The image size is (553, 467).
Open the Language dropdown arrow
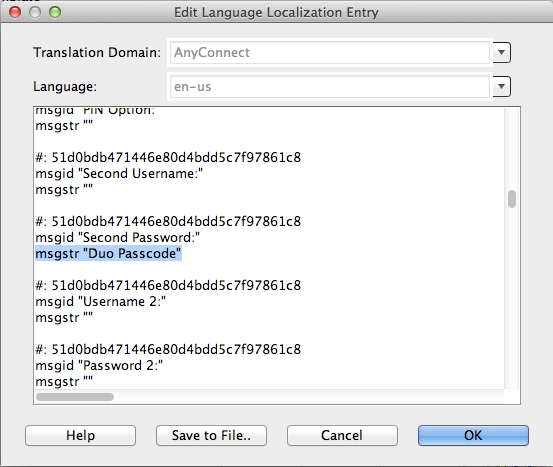click(502, 86)
